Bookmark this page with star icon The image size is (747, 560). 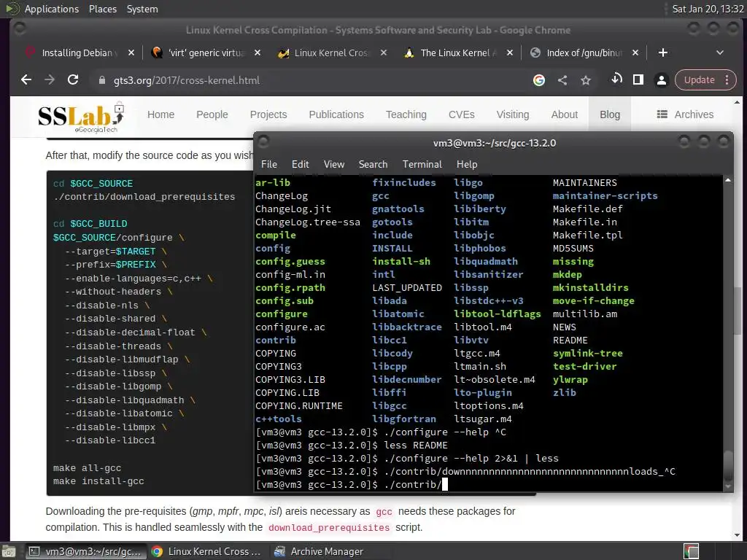586,80
